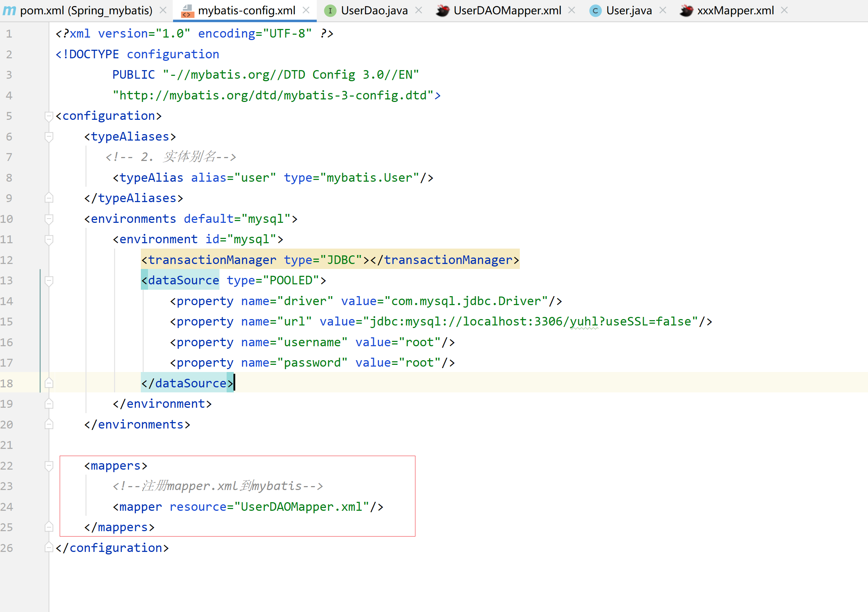Click the MyBatis bird icon on UserDAOMapper.xml tab

point(443,11)
